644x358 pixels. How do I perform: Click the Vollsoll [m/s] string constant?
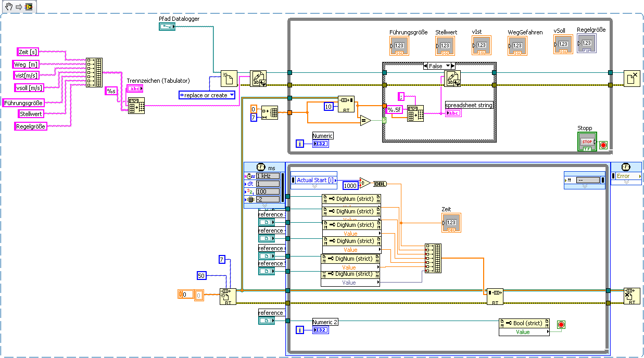(x=29, y=87)
